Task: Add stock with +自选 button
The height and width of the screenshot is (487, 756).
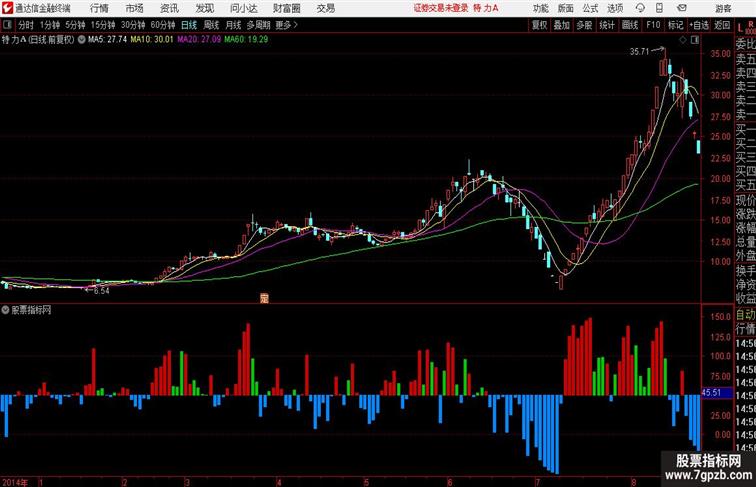Action: point(699,25)
